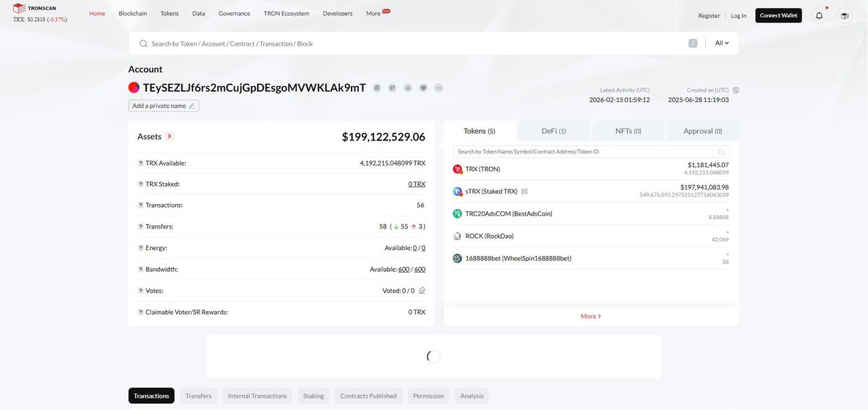Click help icon for Claimable Voter/SR Rewards

(x=140, y=312)
